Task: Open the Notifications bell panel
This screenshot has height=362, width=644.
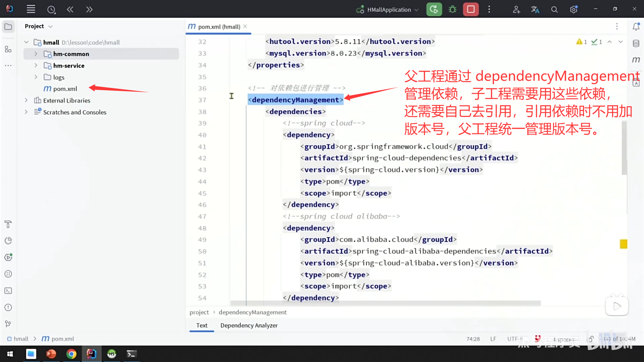Action: click(636, 26)
